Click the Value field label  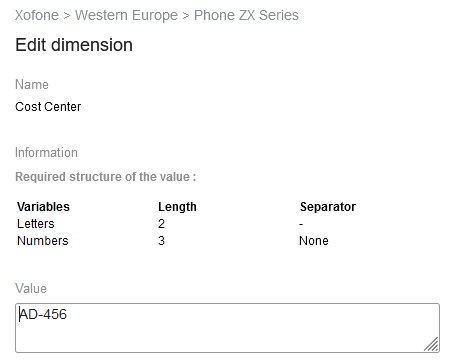point(31,289)
